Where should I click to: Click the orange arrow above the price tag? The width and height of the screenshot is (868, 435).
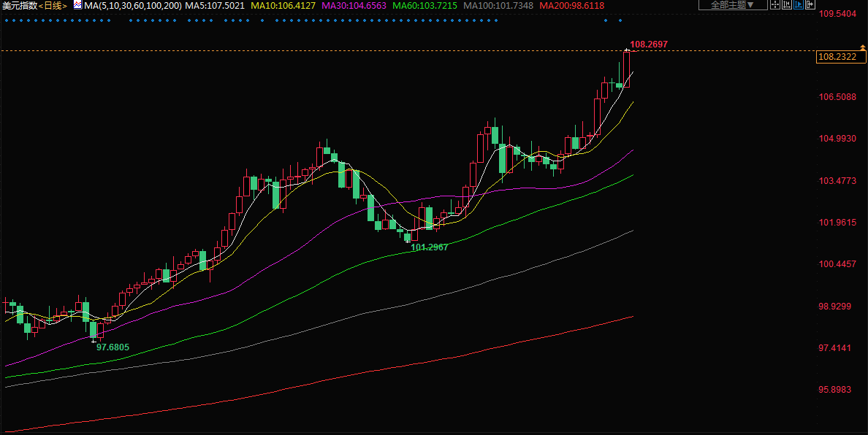click(863, 47)
